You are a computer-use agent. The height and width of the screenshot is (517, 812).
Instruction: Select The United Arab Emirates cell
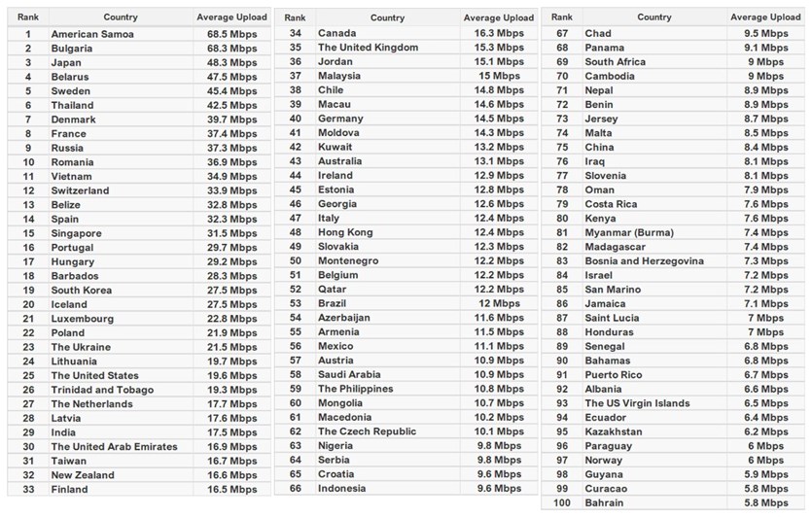coord(114,447)
